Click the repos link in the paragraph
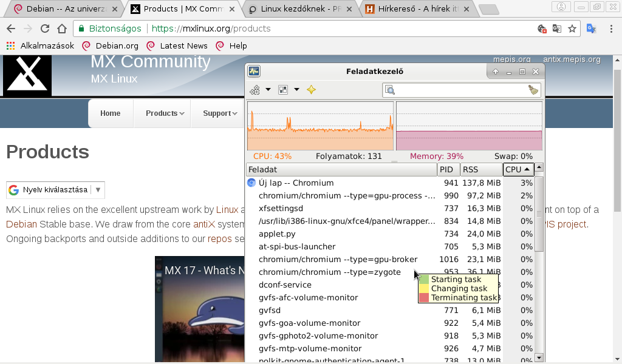This screenshot has width=622, height=364. [220, 239]
